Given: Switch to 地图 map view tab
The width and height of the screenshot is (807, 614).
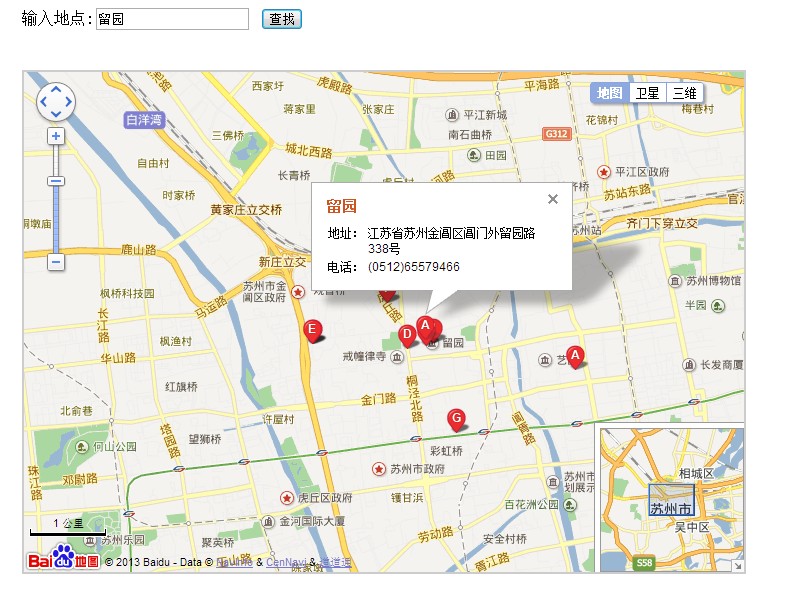Looking at the screenshot, I should 609,93.
